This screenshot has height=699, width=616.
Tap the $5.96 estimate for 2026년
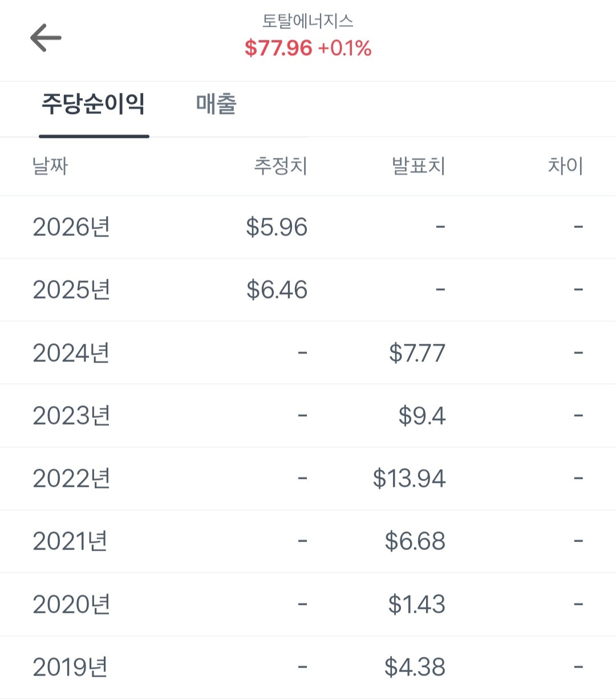pyautogui.click(x=277, y=227)
